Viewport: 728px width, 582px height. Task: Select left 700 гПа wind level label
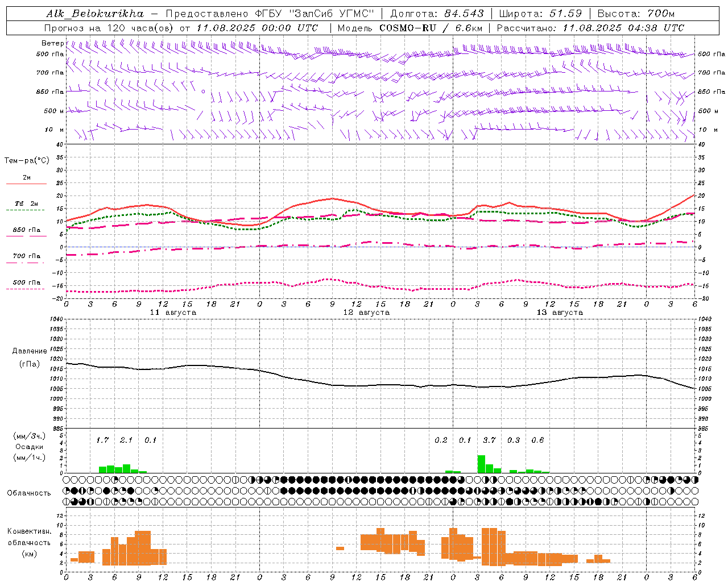pyautogui.click(x=50, y=73)
